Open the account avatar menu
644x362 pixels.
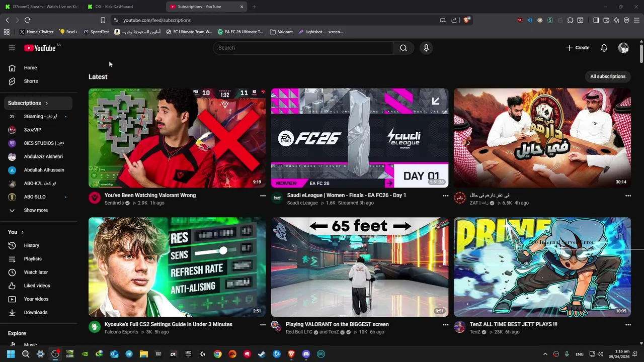(x=623, y=48)
